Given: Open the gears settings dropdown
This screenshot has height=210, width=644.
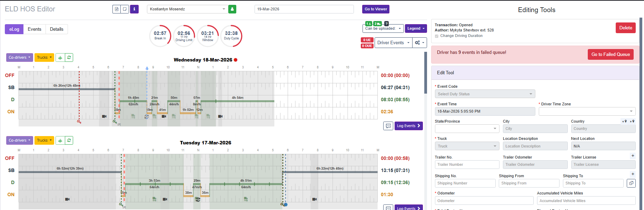Looking at the screenshot, I should pyautogui.click(x=419, y=42).
